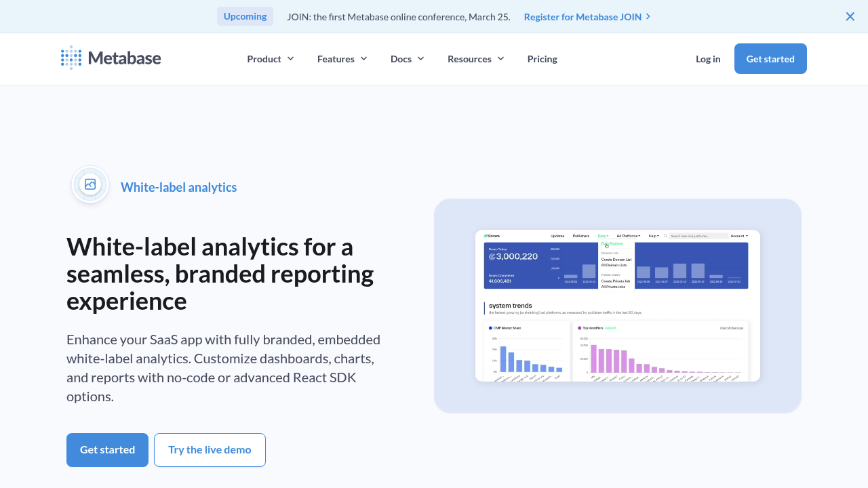Image resolution: width=868 pixels, height=488 pixels.
Task: Dismiss the announcement banner with X
Action: pyautogui.click(x=850, y=16)
